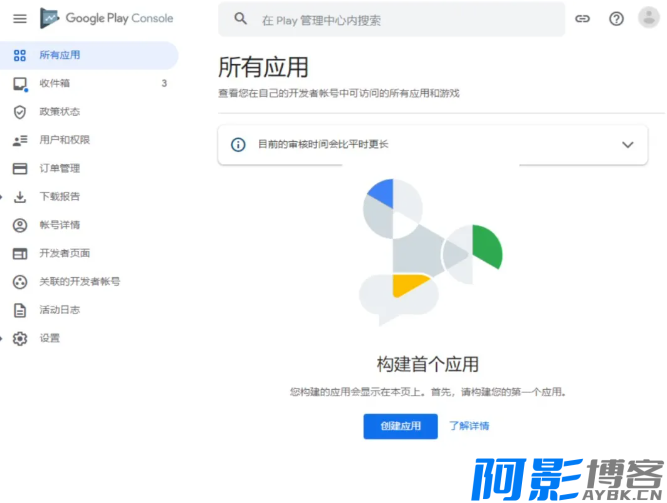The image size is (667, 503).
Task: Click the 帐号详情 person icon
Action: (20, 225)
